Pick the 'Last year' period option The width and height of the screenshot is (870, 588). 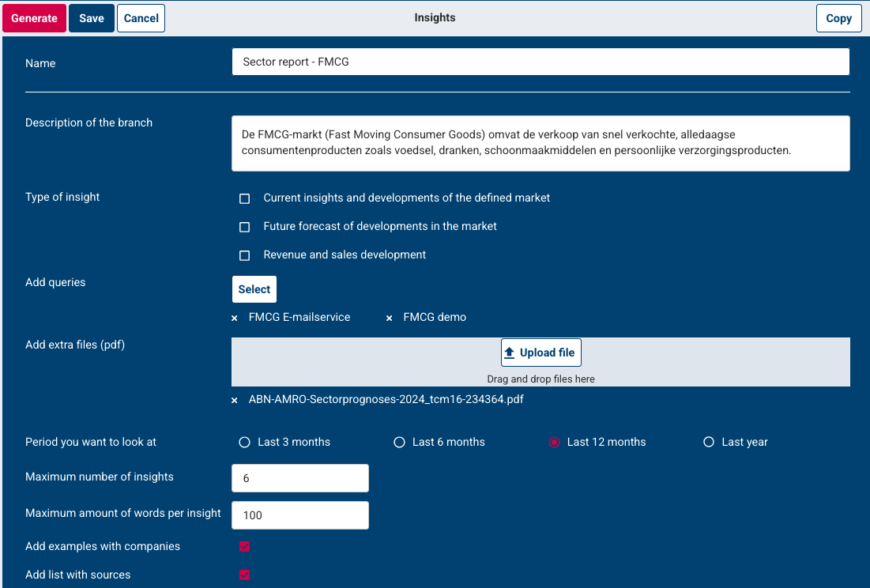tap(709, 442)
